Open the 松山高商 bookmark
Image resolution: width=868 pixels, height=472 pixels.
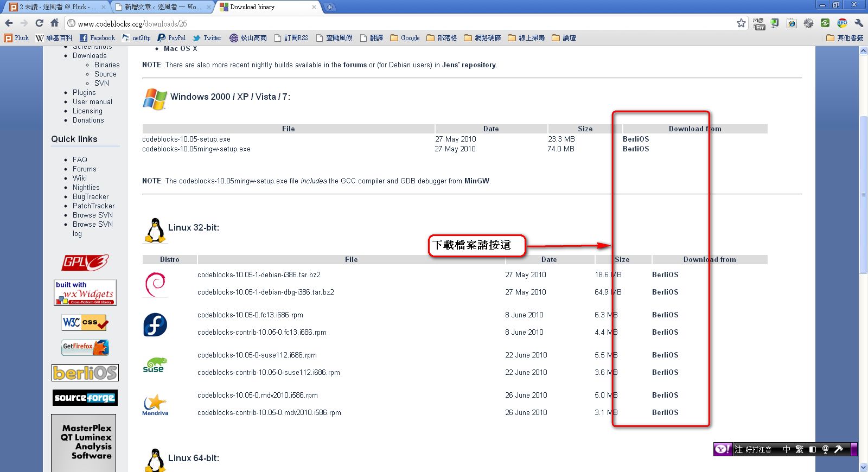click(x=248, y=37)
